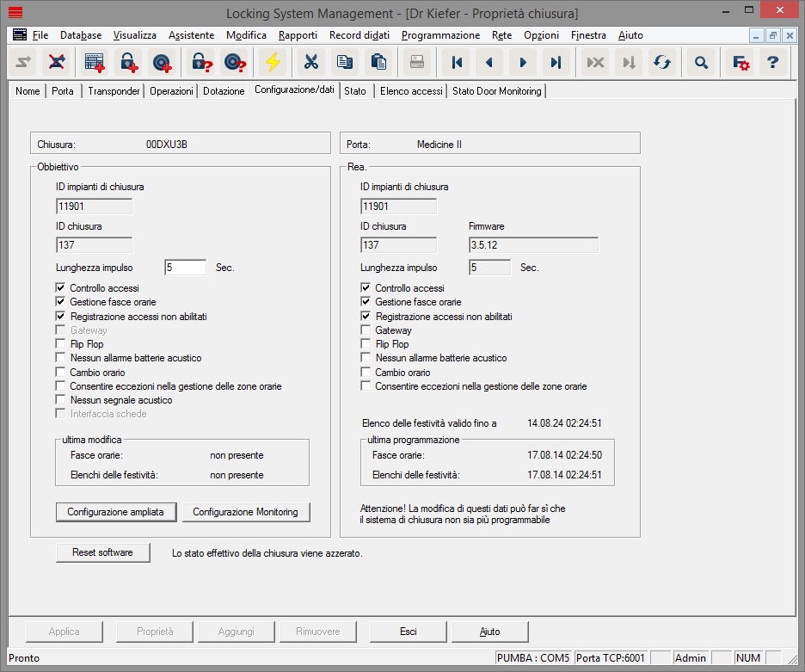Click the read lock padlock-question icon
The height and width of the screenshot is (672, 805).
tap(202, 62)
